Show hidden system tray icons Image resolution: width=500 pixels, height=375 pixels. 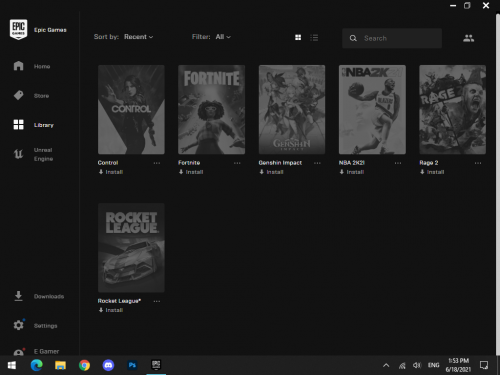386,365
